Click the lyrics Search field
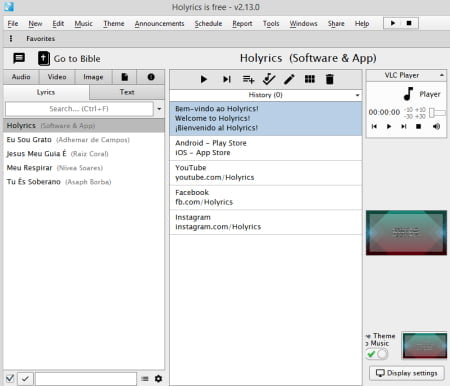This screenshot has height=386, width=450. coord(79,109)
